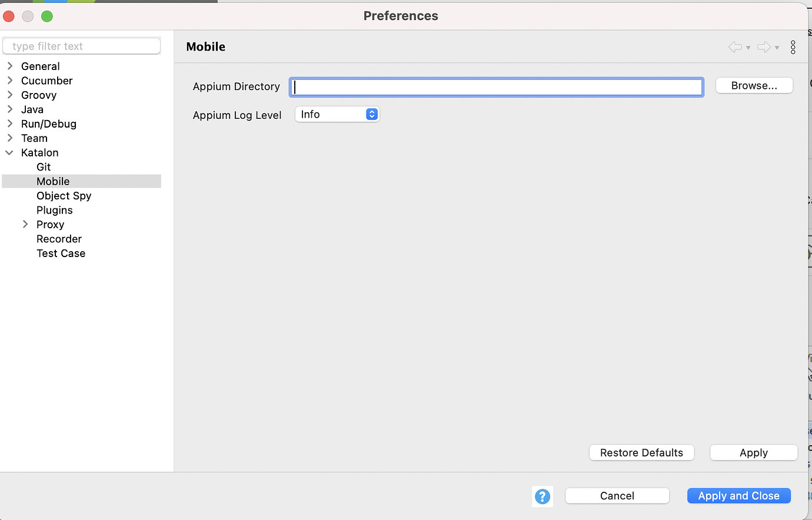This screenshot has width=812, height=520.
Task: Click the forward navigation arrow icon
Action: click(x=764, y=47)
